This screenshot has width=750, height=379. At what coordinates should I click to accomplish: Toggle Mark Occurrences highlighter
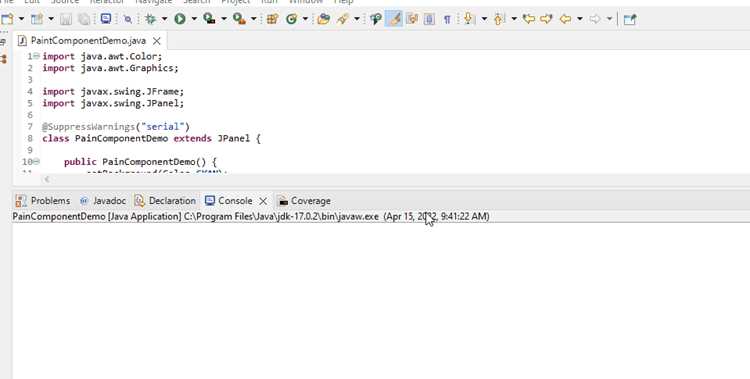[394, 19]
